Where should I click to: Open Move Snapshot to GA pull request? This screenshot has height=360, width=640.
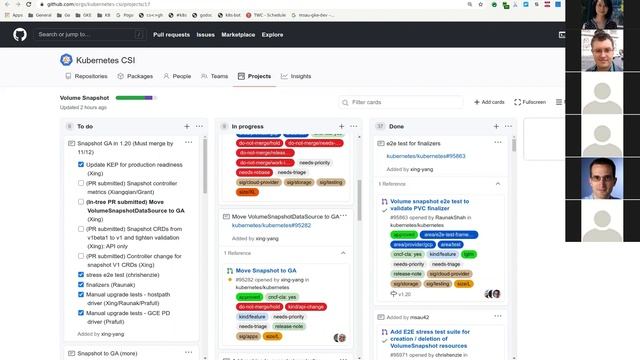point(266,270)
